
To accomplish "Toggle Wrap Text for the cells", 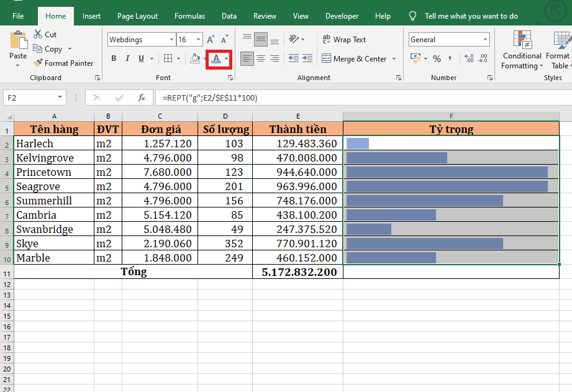I will pos(344,40).
